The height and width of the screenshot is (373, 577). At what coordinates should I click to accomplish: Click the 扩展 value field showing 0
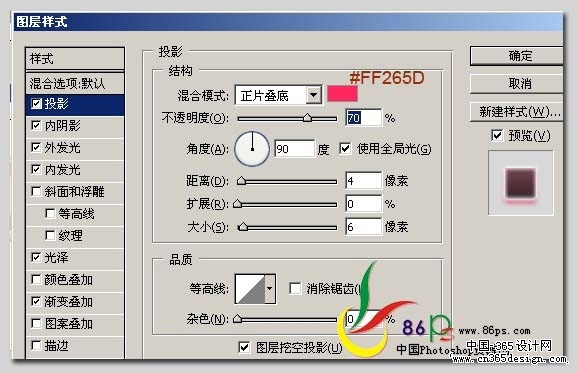pos(364,204)
